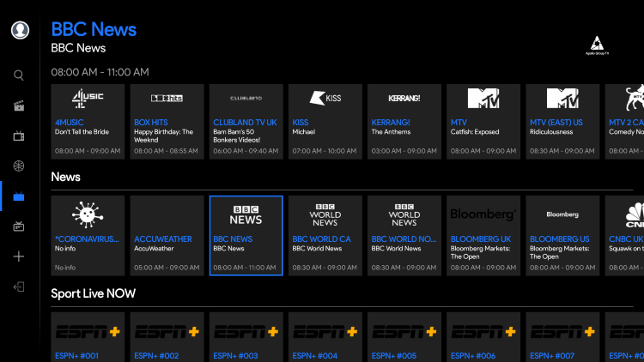Click the ESPN+ #005 channel label
Image resolution: width=644 pixels, height=362 pixels.
pyautogui.click(x=394, y=356)
